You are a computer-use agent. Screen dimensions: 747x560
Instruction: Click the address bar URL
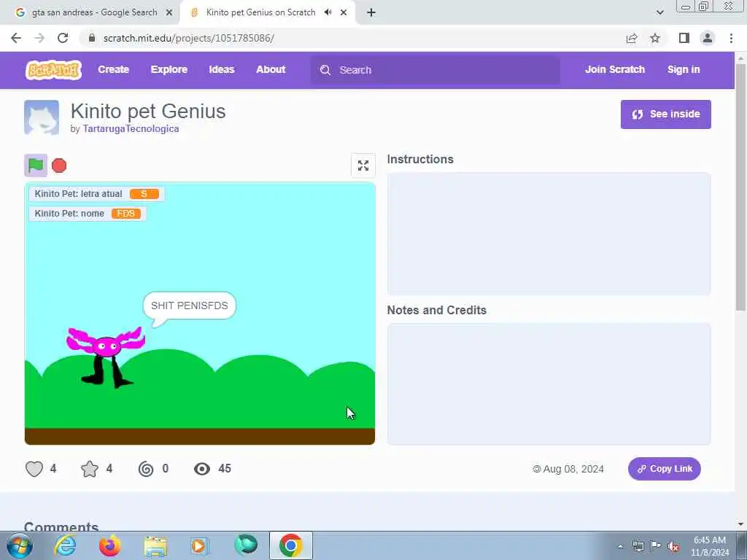coord(189,38)
